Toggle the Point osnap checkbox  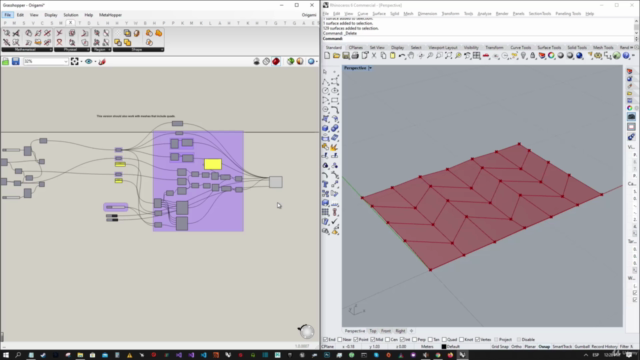[x=356, y=340]
